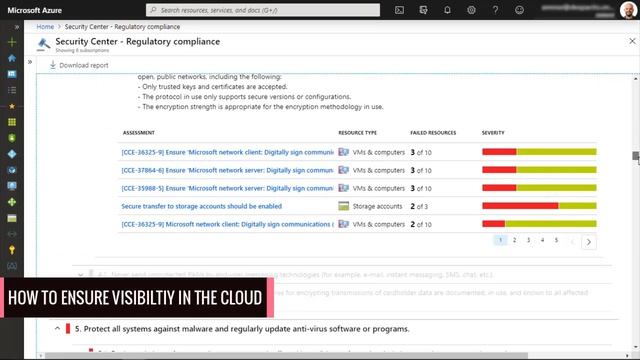Expand the left sidebar with double chevron
This screenshot has height=360, width=640.
point(17,27)
